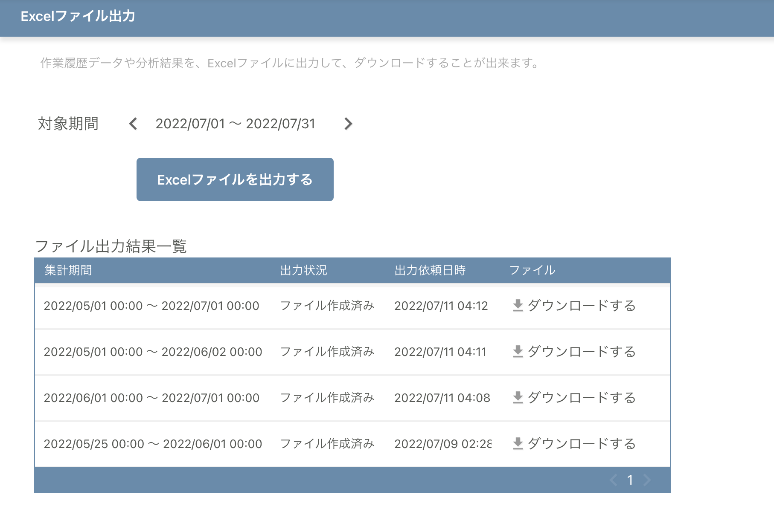Click ダウンロードする text for 04:11 request
The image size is (774, 532).
point(582,352)
